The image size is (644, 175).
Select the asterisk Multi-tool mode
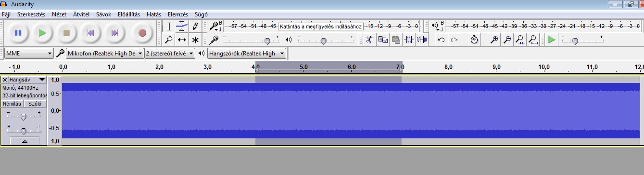coord(195,40)
